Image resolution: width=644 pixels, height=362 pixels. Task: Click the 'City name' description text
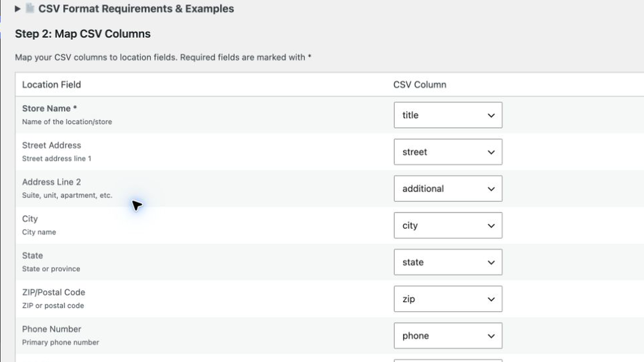39,232
